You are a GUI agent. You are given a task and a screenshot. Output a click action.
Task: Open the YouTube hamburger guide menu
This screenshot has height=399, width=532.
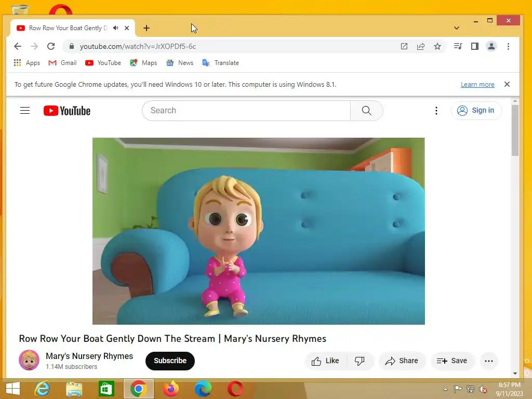(x=25, y=111)
